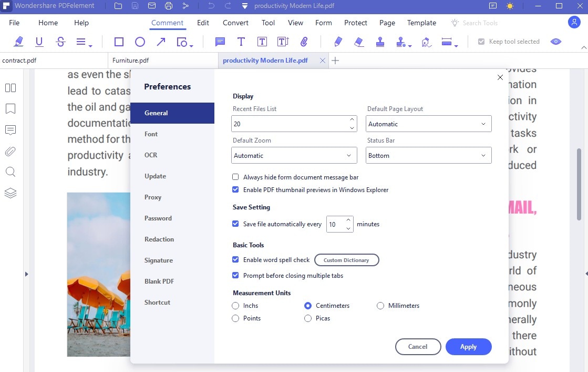The width and height of the screenshot is (588, 372).
Task: Uncheck Enable PDF thumbnail previews checkbox
Action: pos(235,189)
